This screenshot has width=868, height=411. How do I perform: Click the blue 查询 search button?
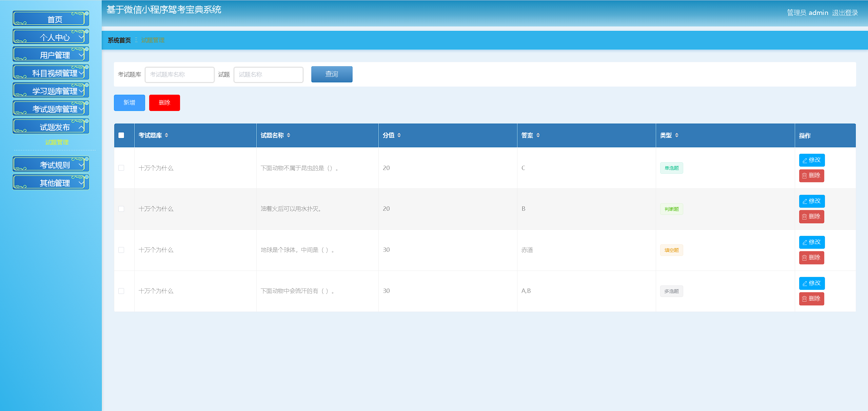[x=332, y=74]
